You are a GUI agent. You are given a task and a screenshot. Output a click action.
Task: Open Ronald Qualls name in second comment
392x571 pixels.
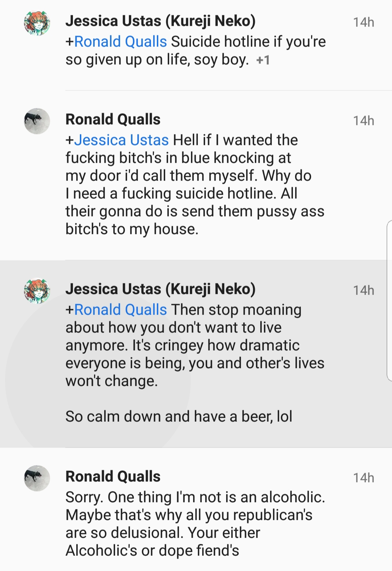[113, 119]
